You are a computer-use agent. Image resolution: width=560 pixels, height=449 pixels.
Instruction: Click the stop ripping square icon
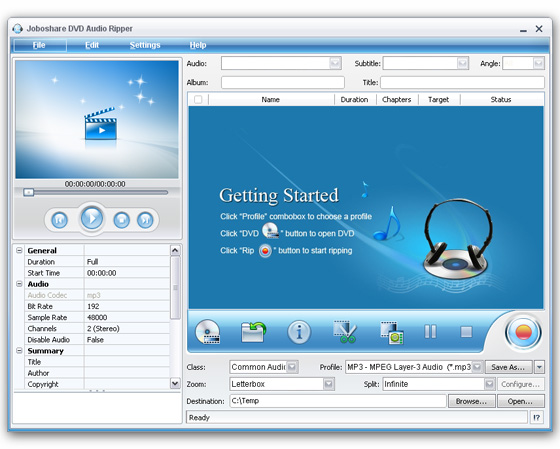(x=466, y=332)
